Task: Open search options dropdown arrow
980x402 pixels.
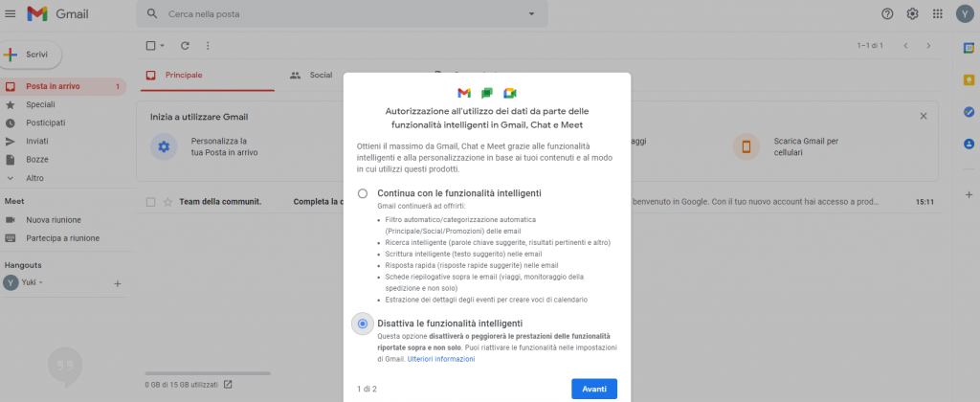Action: pos(532,13)
